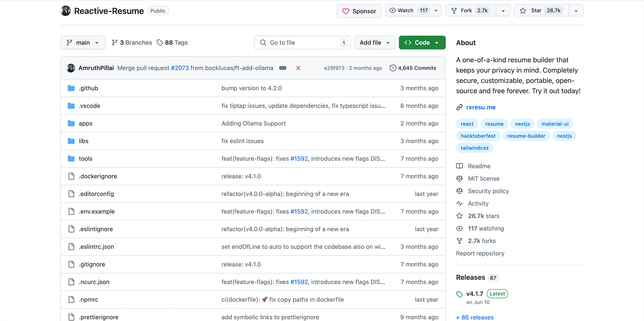Click AmruthPillai commit author avatar
The image size is (644, 321).
[x=71, y=68]
